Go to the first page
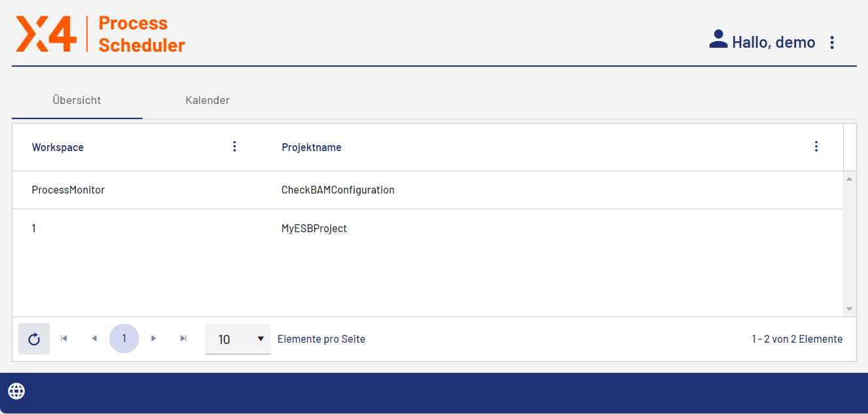The image size is (868, 414). [64, 339]
